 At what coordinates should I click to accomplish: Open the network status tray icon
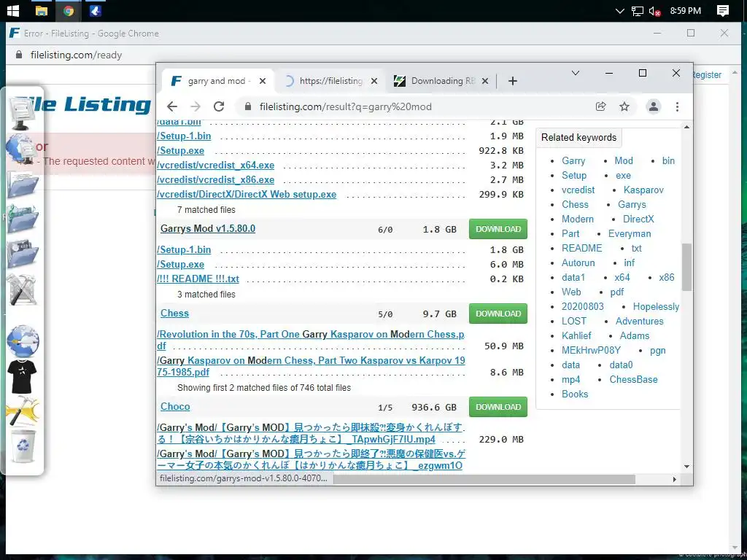point(637,11)
